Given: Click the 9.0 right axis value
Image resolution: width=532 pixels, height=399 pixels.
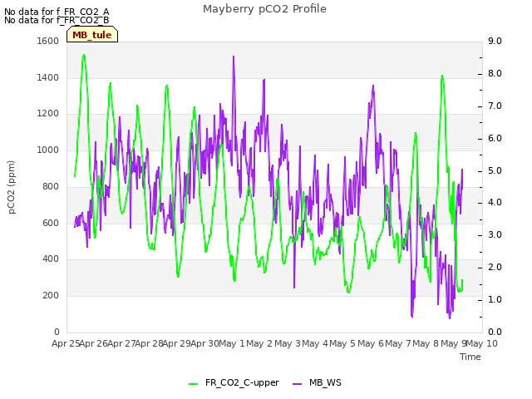Looking at the screenshot, I should coord(495,41).
